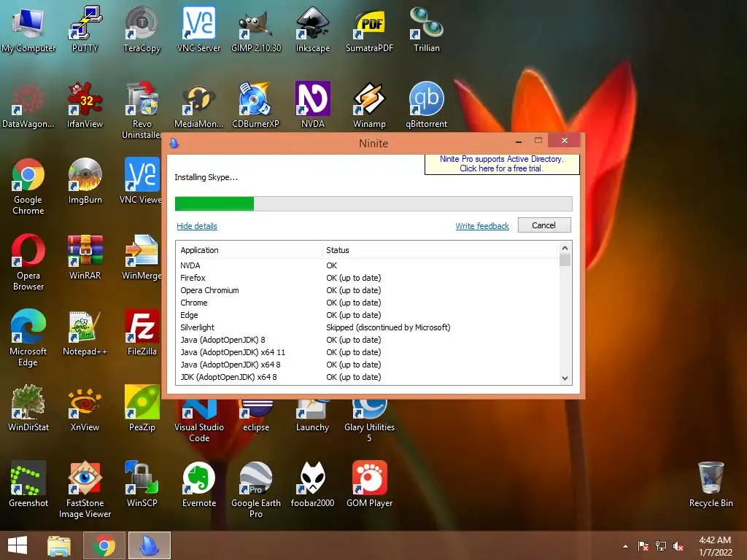Open the Windows Start button
The width and height of the screenshot is (747, 560).
tap(18, 545)
